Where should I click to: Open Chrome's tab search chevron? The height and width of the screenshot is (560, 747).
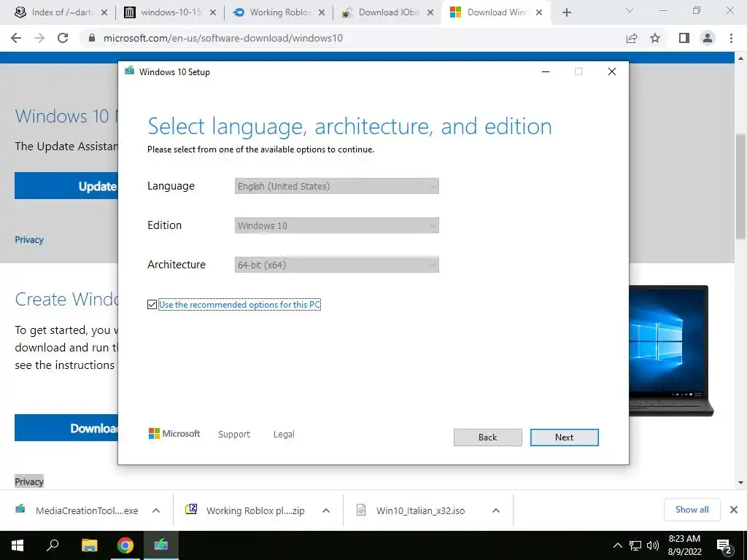630,10
